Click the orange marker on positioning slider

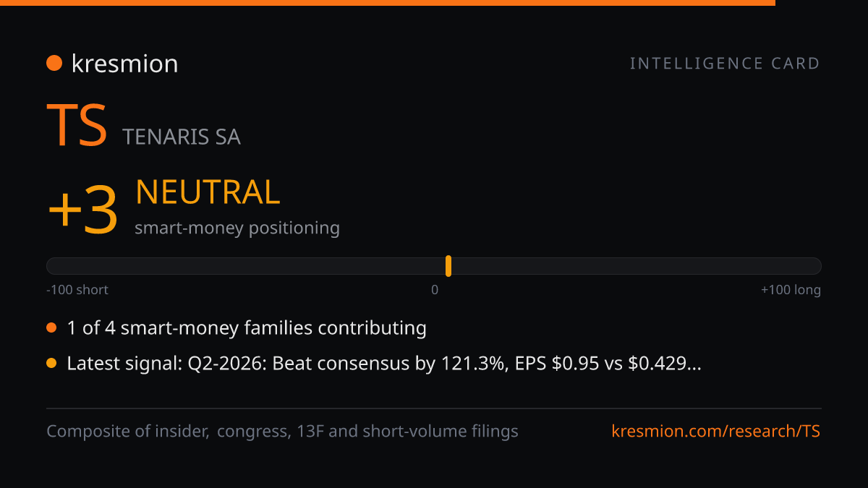point(448,266)
